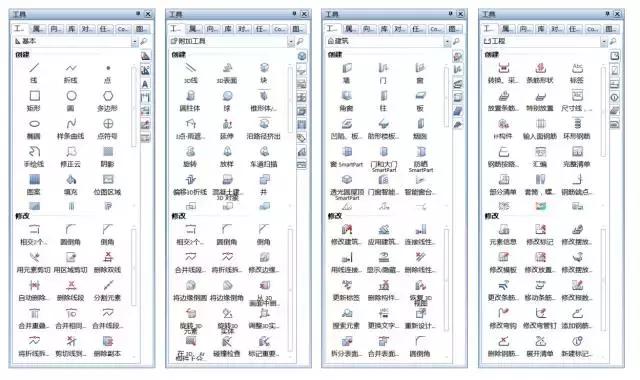Select the 条筋形状 bar shape tool
640x380 pixels.
click(x=540, y=73)
